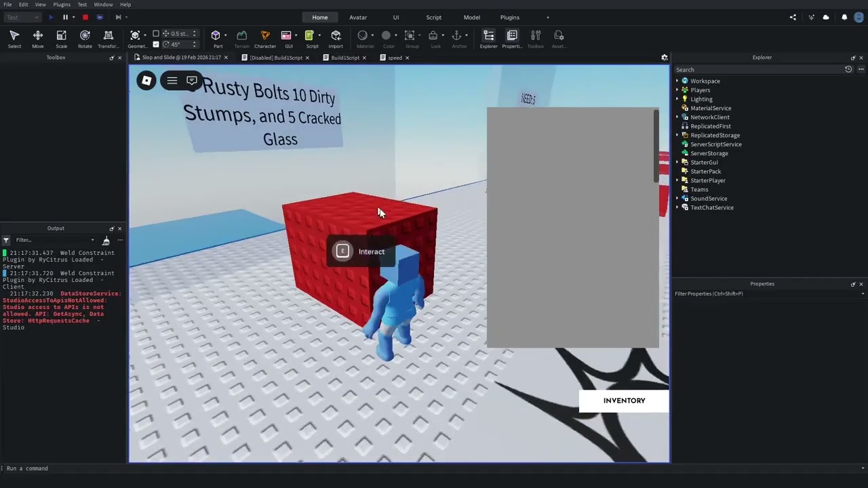The width and height of the screenshot is (868, 488).
Task: Toggle the Properties panel button
Action: tap(512, 39)
